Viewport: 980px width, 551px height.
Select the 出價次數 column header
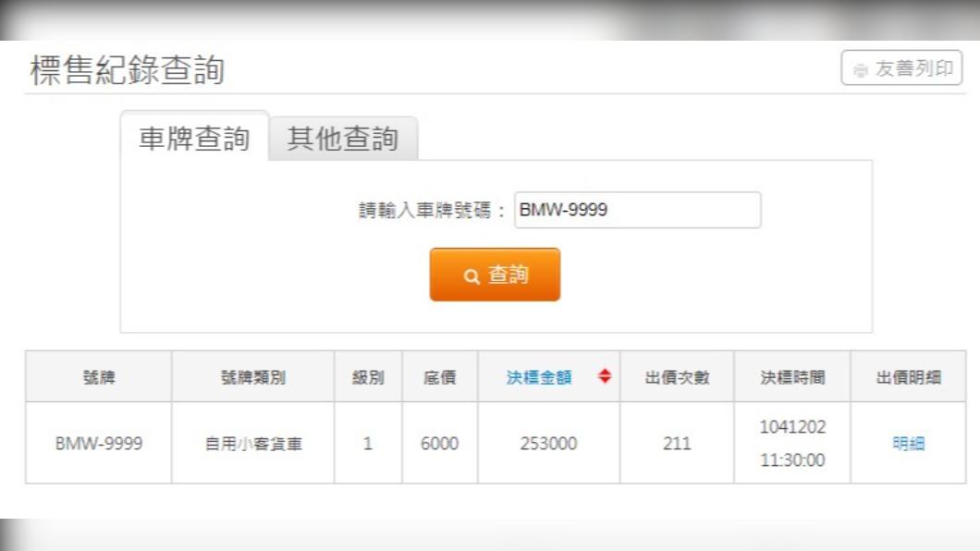pos(677,377)
